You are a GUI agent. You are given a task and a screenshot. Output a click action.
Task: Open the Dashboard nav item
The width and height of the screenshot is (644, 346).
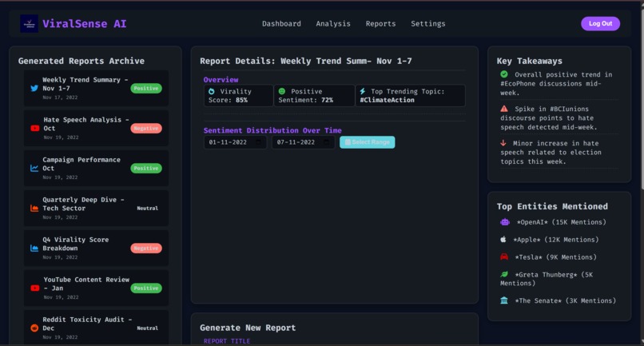[x=281, y=24]
